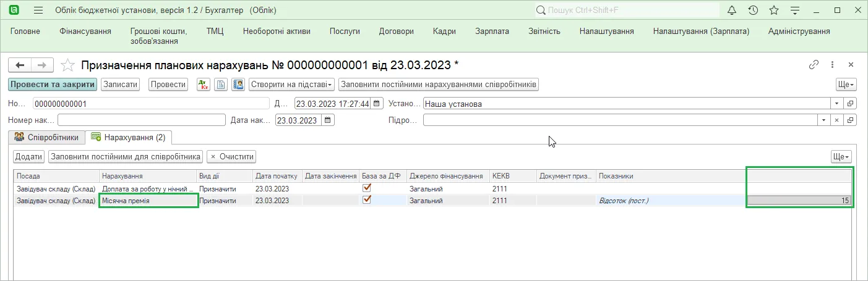Go back with the left arrow
This screenshot has width=868, height=281.
pyautogui.click(x=20, y=65)
